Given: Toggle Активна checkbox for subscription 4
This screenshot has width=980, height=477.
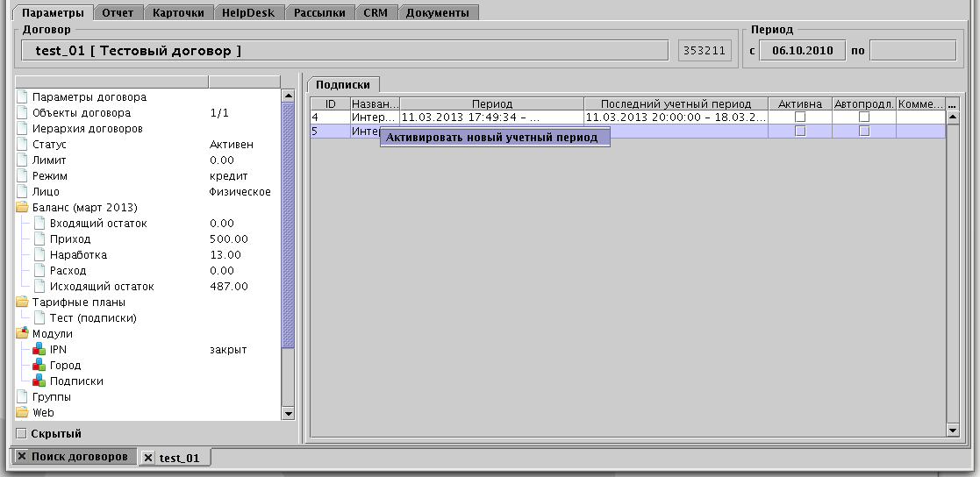Looking at the screenshot, I should coord(799,117).
